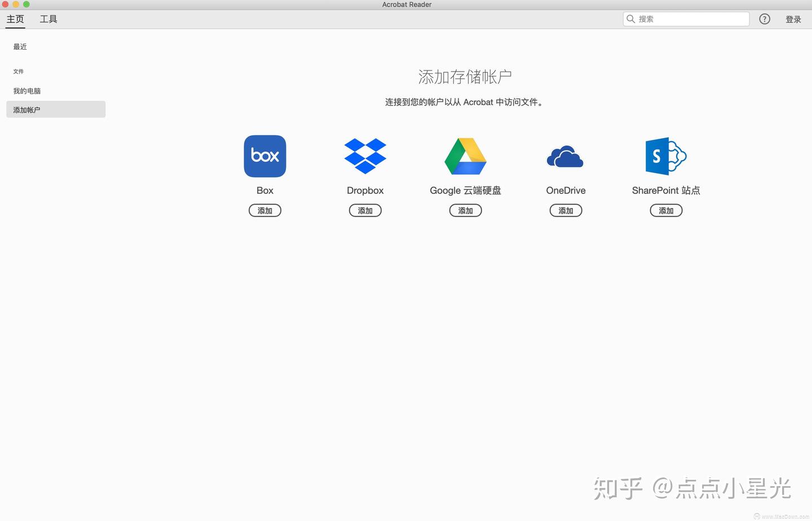Switch to the 主页 tab

point(15,19)
